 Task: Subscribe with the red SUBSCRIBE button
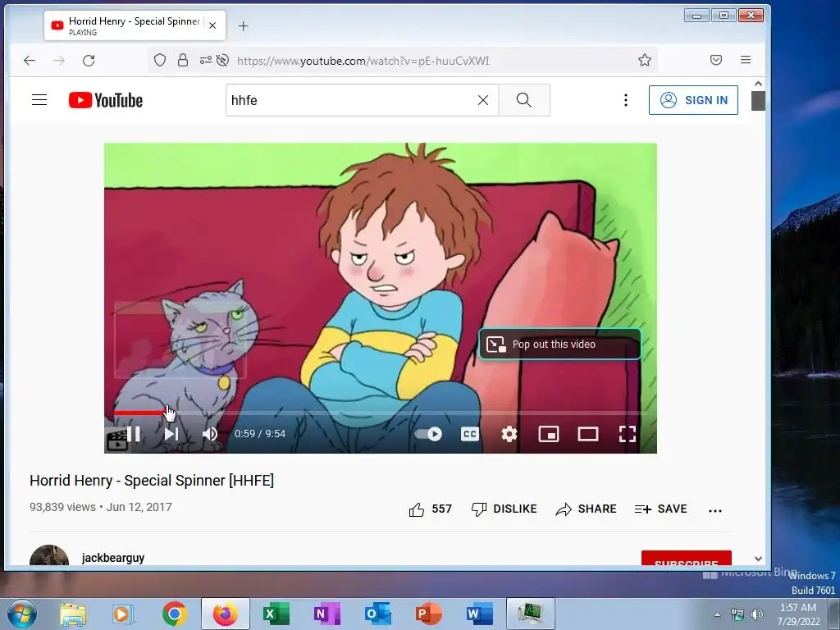point(687,558)
